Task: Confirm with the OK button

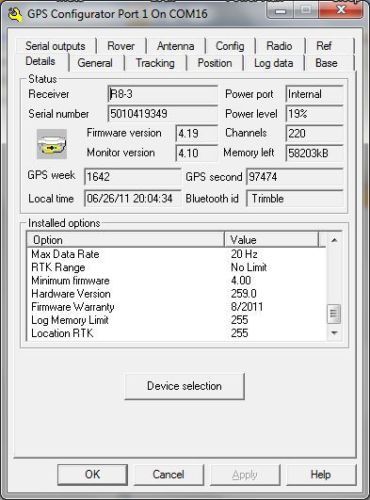Action: pyautogui.click(x=92, y=474)
